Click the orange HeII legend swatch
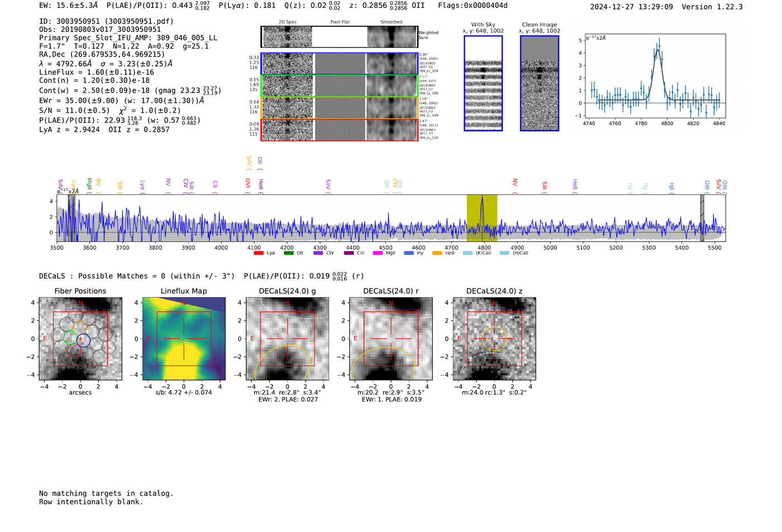The image size is (782, 532). [x=437, y=253]
